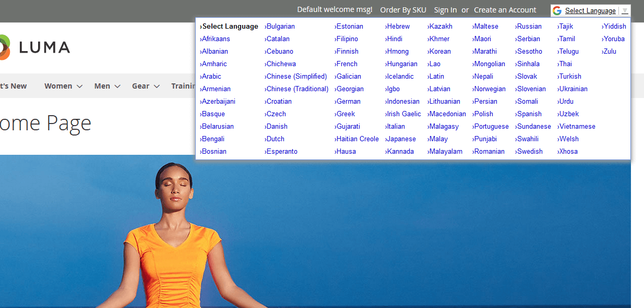This screenshot has width=644, height=308.
Task: Choose Japanese language
Action: [401, 139]
